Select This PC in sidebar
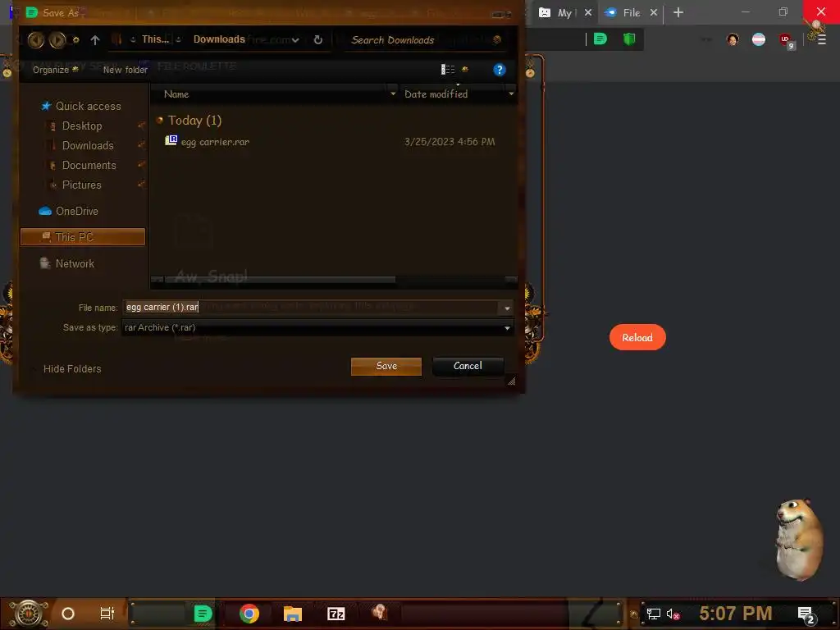Screen dimensions: 840x630 [x=83, y=237]
